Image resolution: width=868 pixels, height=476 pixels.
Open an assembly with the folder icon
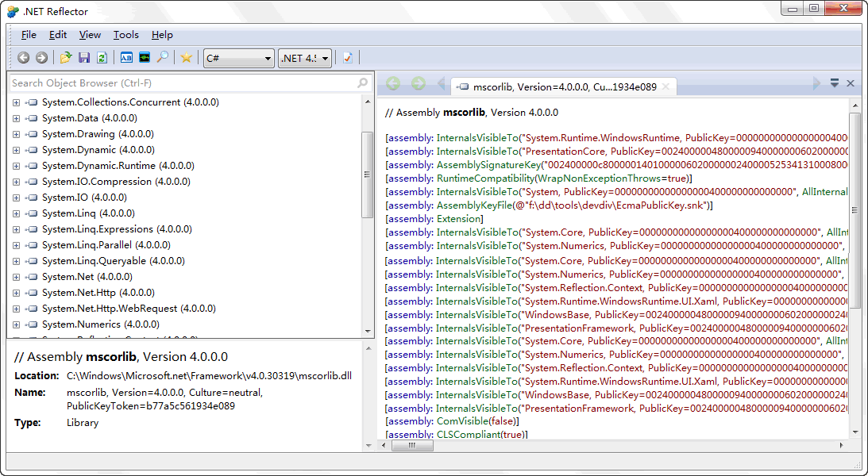66,58
